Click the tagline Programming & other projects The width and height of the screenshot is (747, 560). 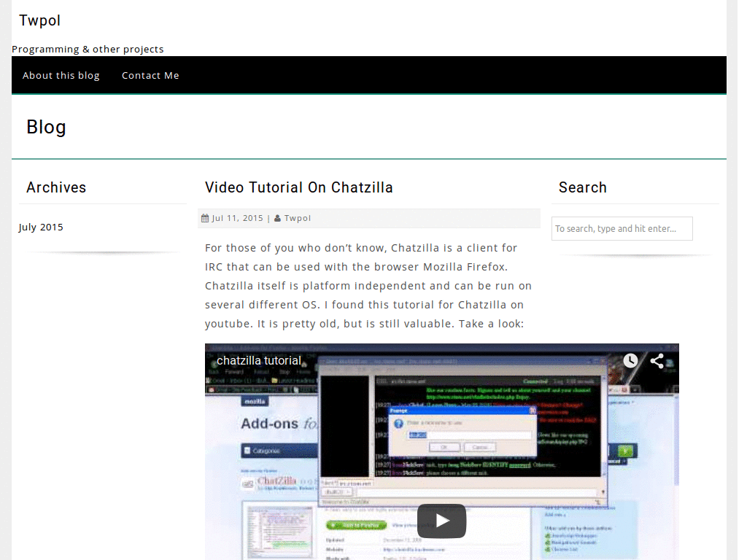pos(88,49)
